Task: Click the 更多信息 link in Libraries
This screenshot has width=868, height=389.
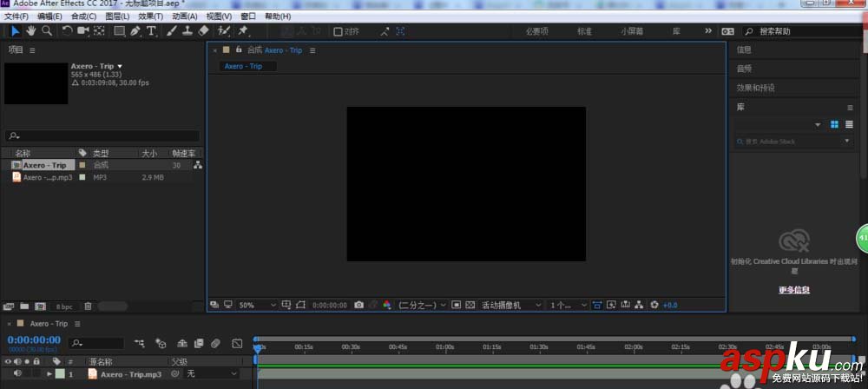Action: (x=794, y=290)
